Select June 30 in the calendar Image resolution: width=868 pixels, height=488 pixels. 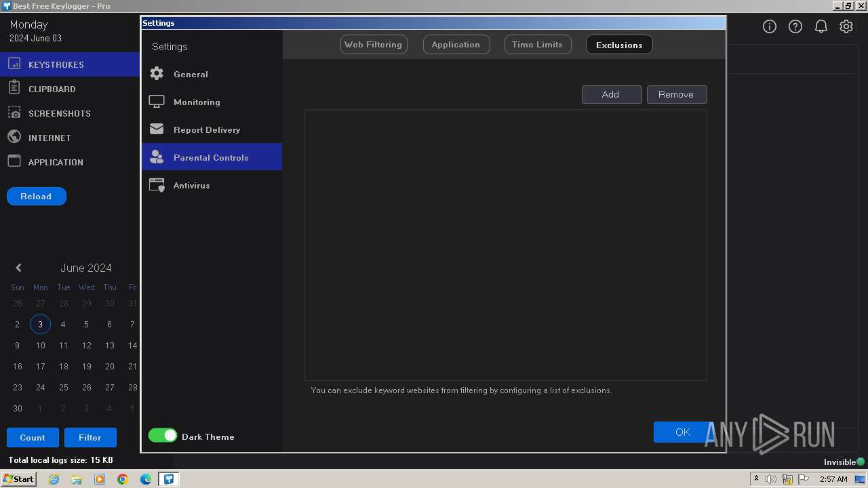(17, 408)
